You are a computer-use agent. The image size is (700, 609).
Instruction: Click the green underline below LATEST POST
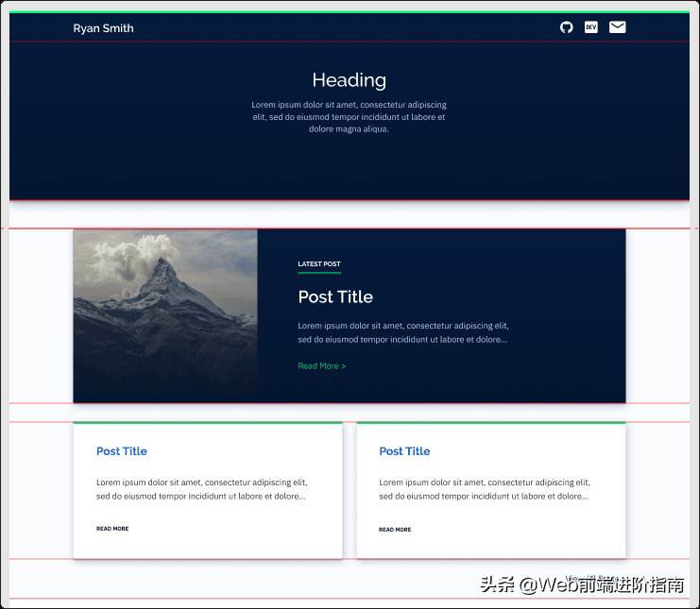[319, 272]
